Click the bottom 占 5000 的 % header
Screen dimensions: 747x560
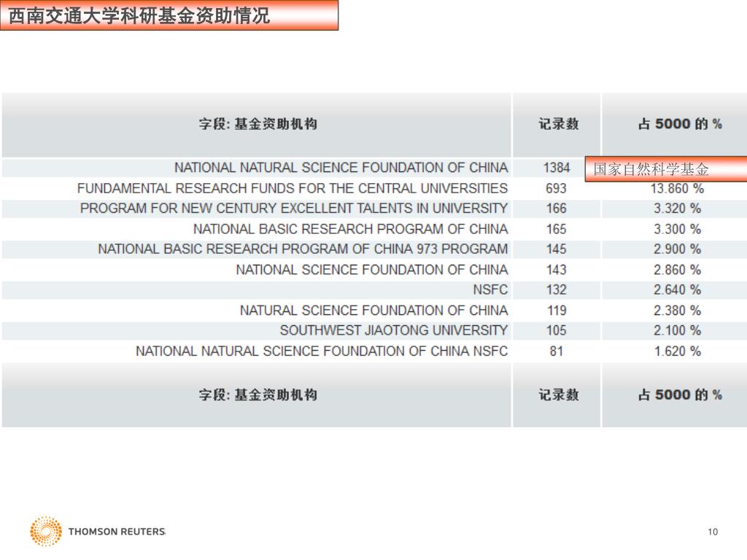[680, 394]
